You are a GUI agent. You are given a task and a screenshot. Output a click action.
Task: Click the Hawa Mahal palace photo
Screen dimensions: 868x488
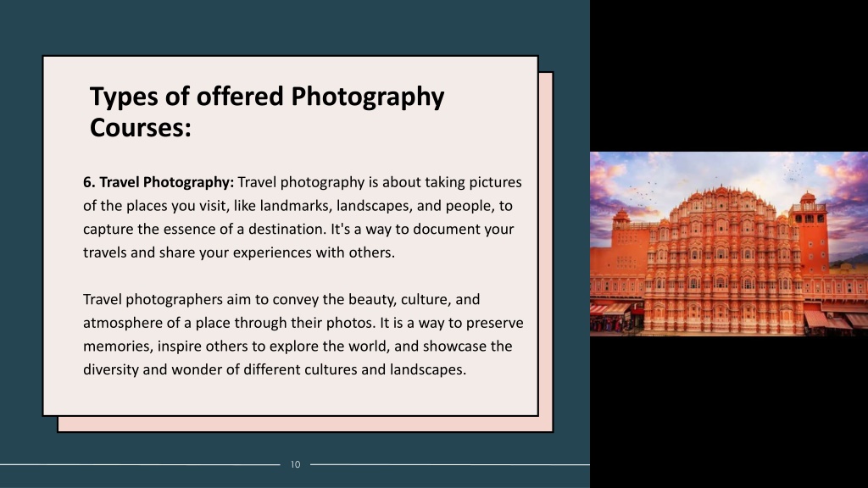coord(728,243)
